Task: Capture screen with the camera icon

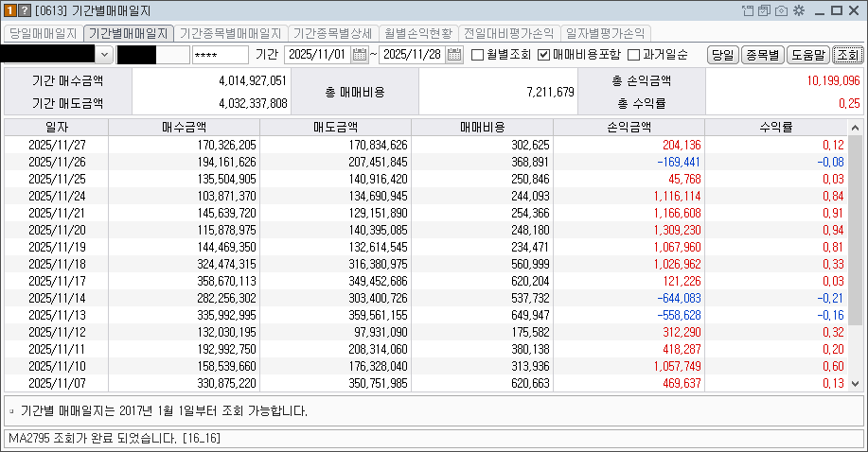Action: 780,10
